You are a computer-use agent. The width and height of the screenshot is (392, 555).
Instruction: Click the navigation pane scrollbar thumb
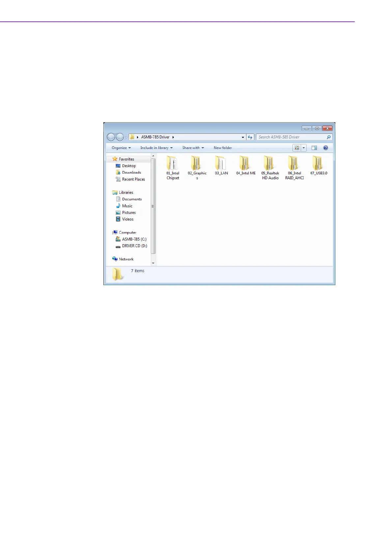pyautogui.click(x=153, y=206)
